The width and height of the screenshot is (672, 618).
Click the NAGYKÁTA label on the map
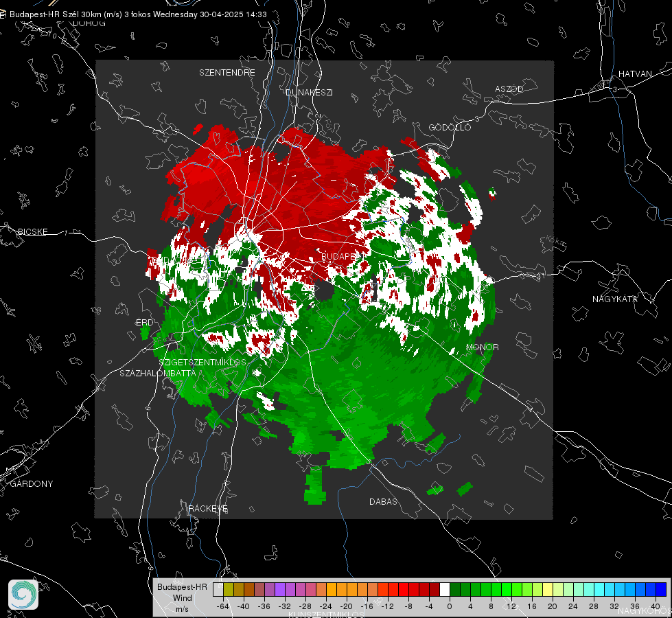point(615,299)
